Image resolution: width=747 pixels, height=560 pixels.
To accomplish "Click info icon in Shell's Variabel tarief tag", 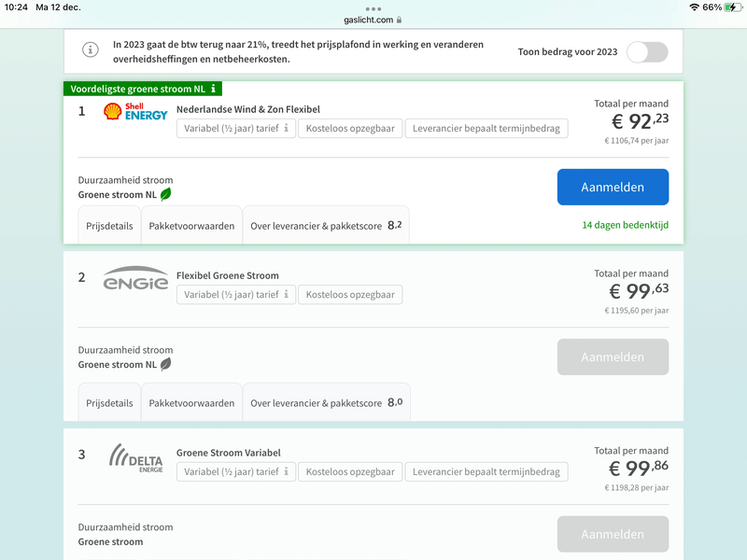I will pyautogui.click(x=286, y=128).
